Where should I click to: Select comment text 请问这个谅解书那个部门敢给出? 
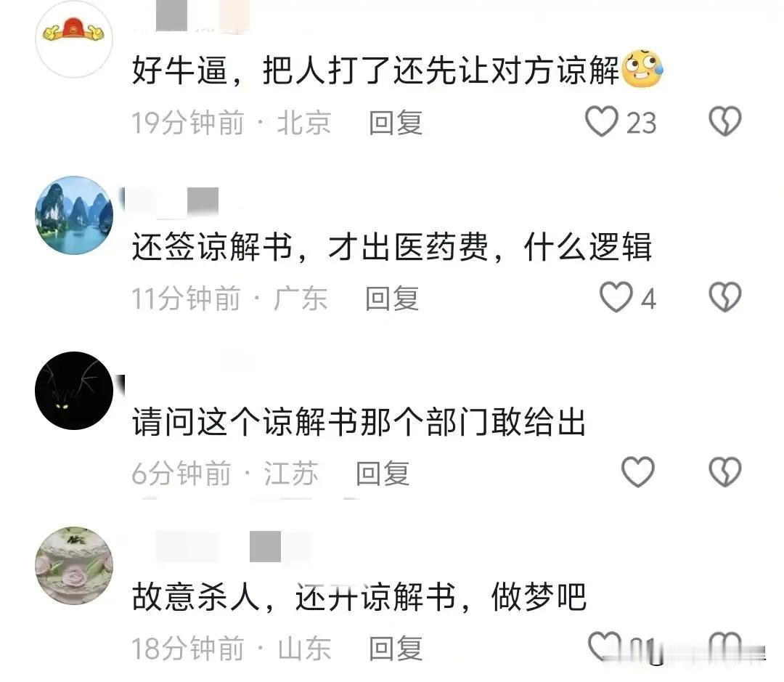coord(359,422)
